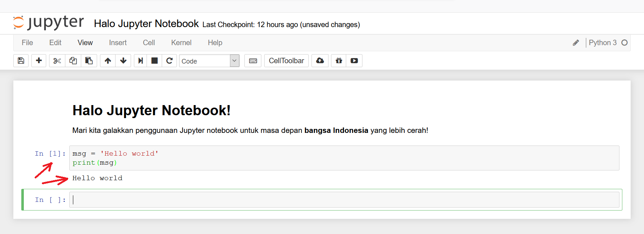Open the File menu
This screenshot has width=644, height=234.
(27, 43)
